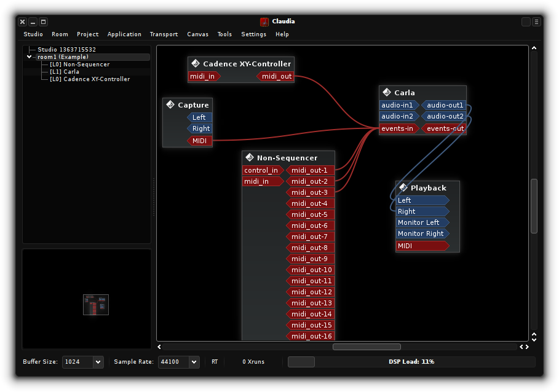Open the Buffer Size dropdown
Viewport: 559px width, 392px height.
point(98,362)
